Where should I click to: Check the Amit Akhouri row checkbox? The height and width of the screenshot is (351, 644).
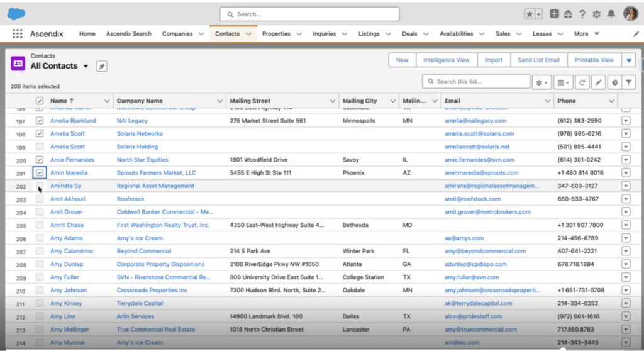[x=40, y=199]
